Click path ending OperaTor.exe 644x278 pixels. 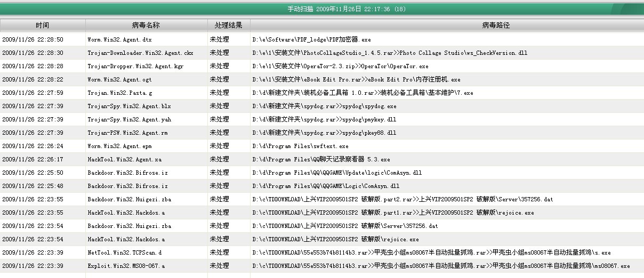click(x=340, y=66)
